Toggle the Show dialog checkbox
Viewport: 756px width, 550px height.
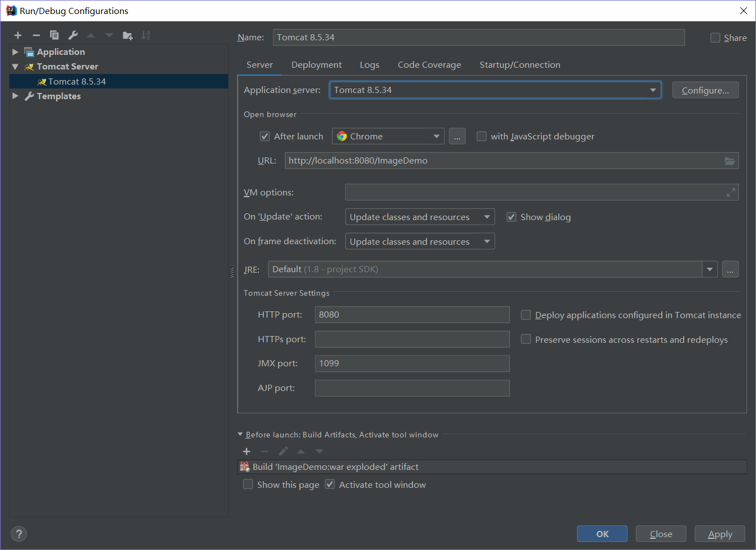click(x=511, y=217)
